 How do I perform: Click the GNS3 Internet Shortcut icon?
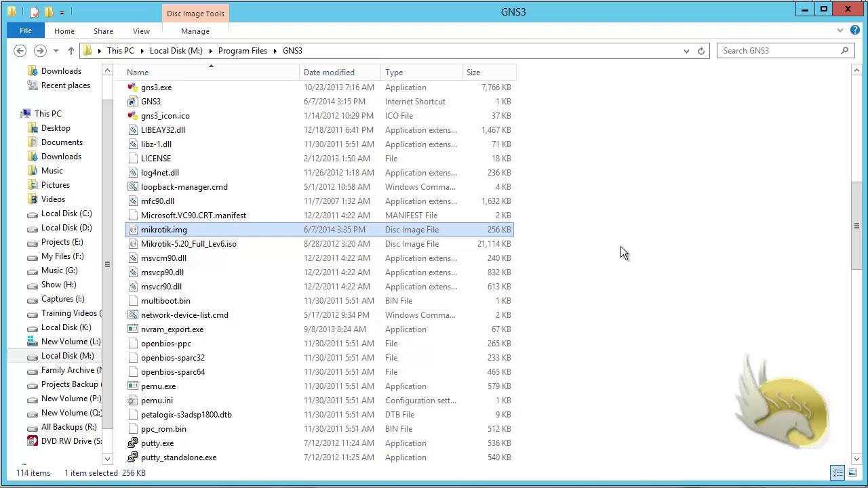133,102
